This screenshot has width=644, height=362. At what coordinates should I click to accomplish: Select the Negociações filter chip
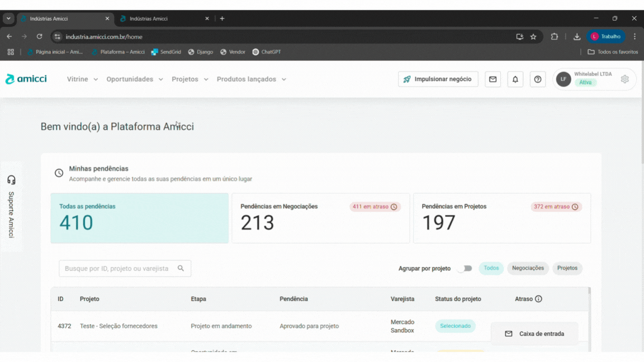coord(528,268)
